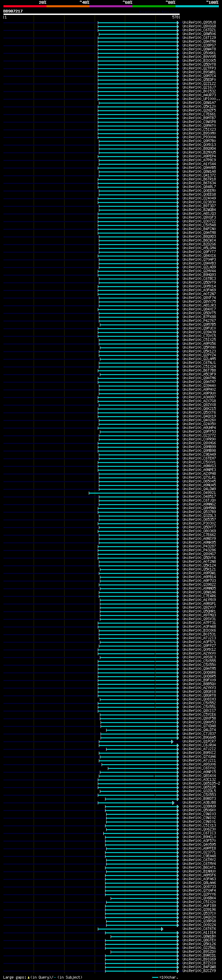Image resolution: width=222 pixels, height=980 pixels.
Task: Open hit UniRef100_Q8H5N9
Action: click(199, 508)
